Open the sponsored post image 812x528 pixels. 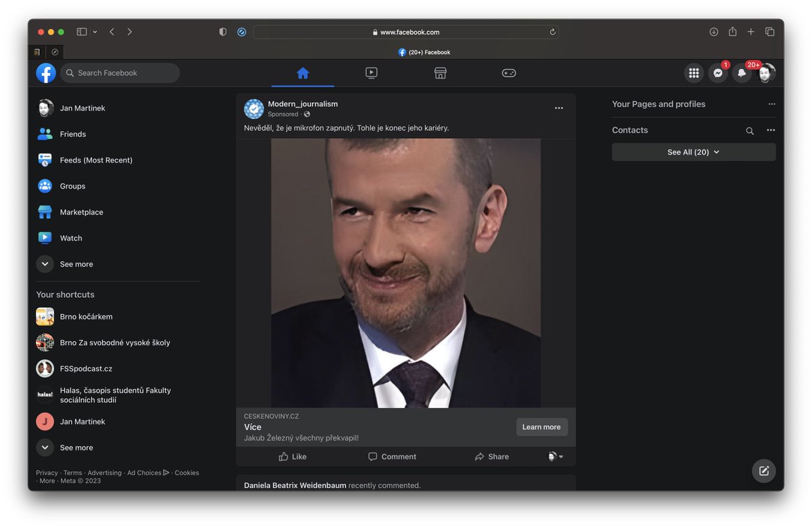(406, 273)
